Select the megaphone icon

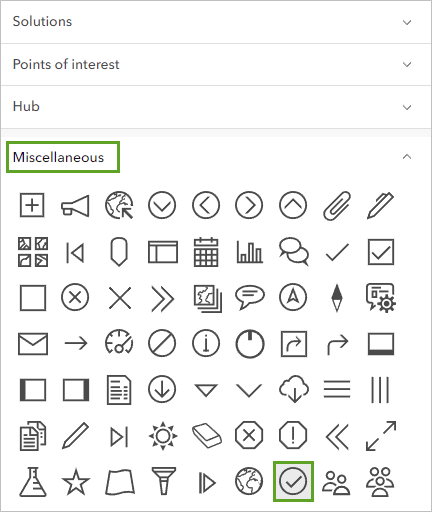[75, 206]
